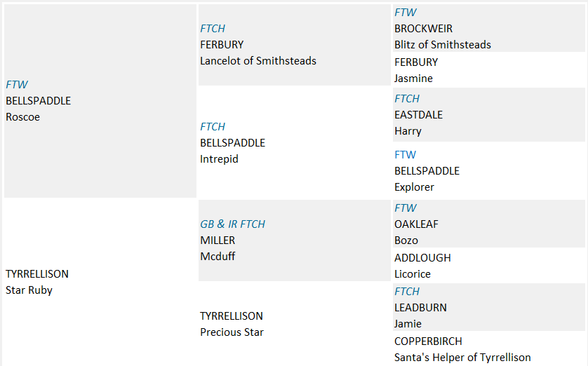Select the Tyrrellison Star Ruby dam entry
This screenshot has height=366, width=588.
click(37, 282)
